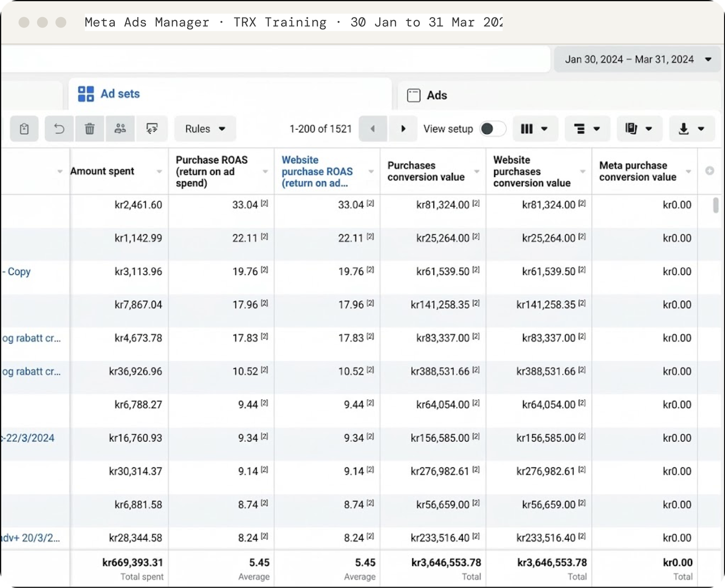Click the total spent kr669,393.31
The height and width of the screenshot is (588, 725).
pyautogui.click(x=133, y=563)
